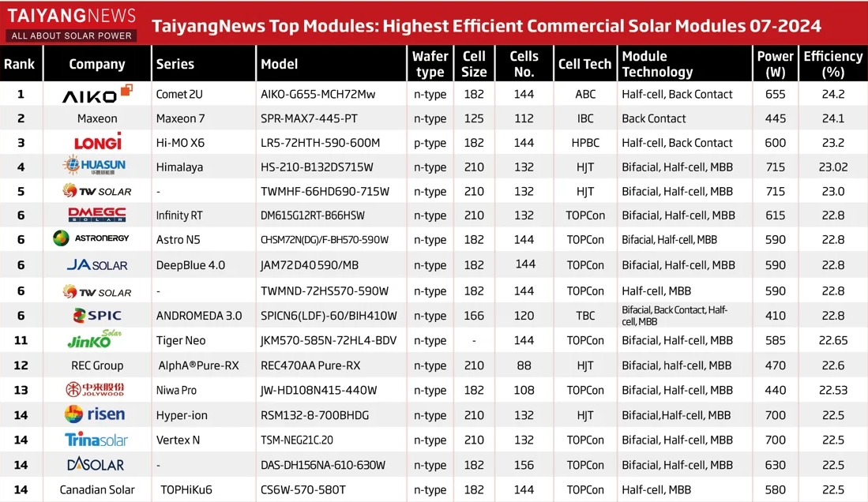The width and height of the screenshot is (868, 502).
Task: Click the TaiyangNews logo in the header
Action: click(x=72, y=24)
